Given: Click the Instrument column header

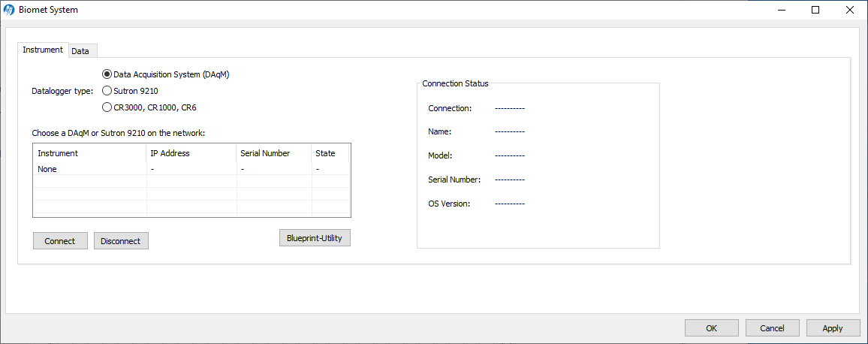Looking at the screenshot, I should point(90,153).
